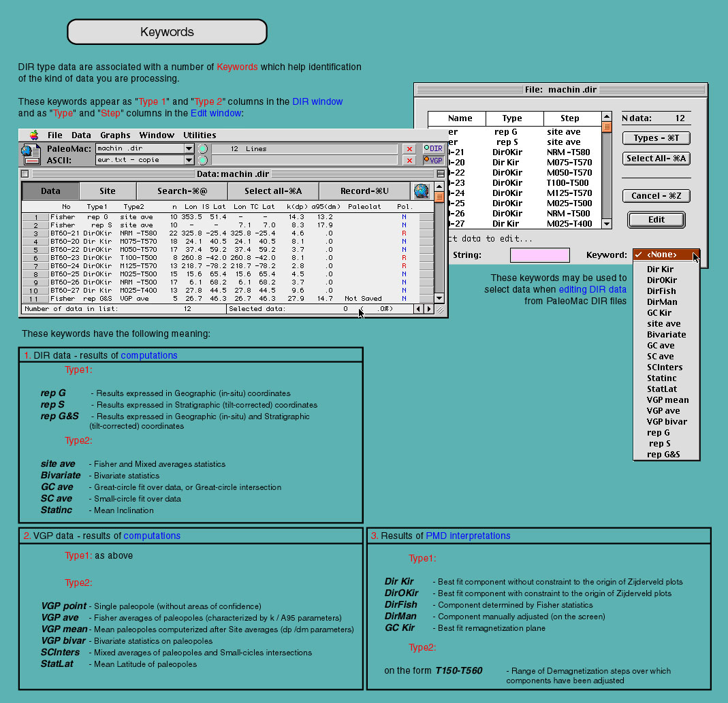This screenshot has width=728, height=703.
Task: Click the collapse box of the Data window
Action: (441, 174)
